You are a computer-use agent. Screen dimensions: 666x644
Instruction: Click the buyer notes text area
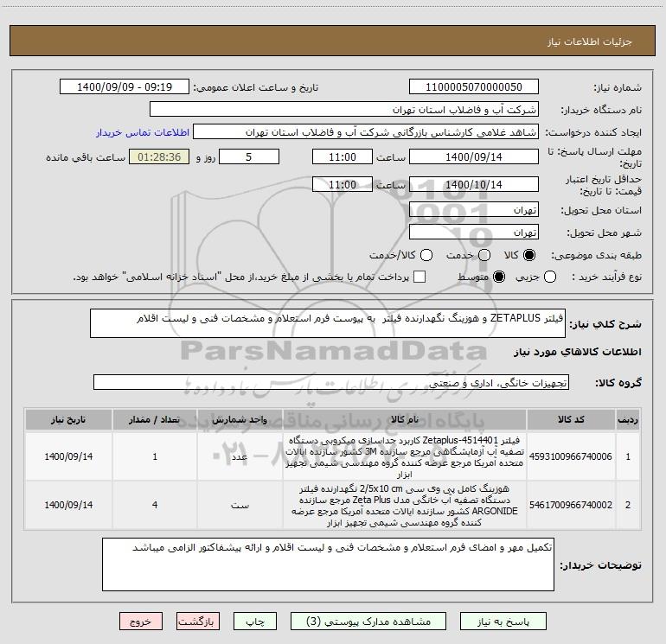click(328, 564)
